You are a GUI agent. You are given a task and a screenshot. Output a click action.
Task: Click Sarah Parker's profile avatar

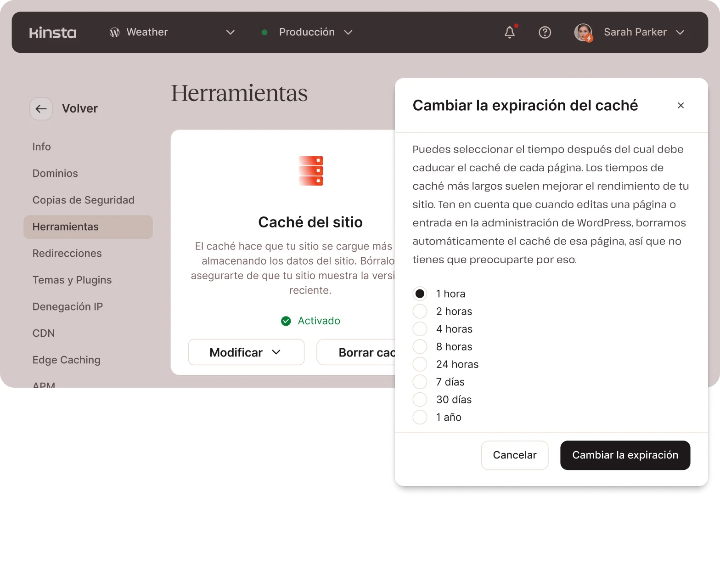[583, 32]
